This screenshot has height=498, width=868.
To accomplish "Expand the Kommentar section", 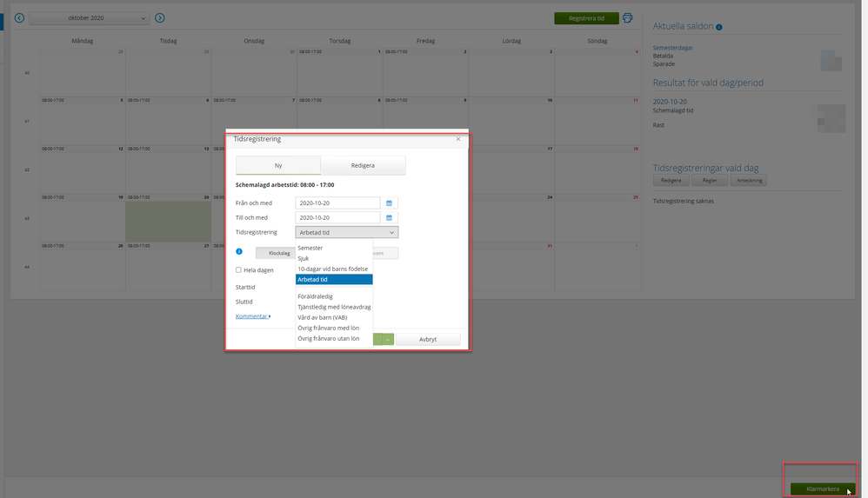I will point(253,316).
